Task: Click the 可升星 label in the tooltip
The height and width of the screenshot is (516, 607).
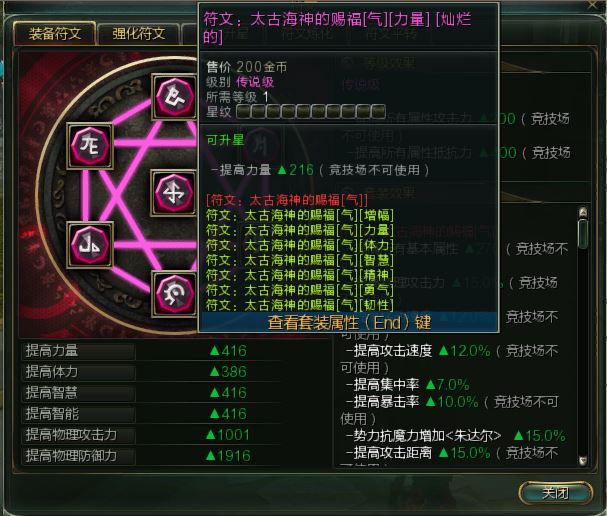Action: pyautogui.click(x=225, y=140)
